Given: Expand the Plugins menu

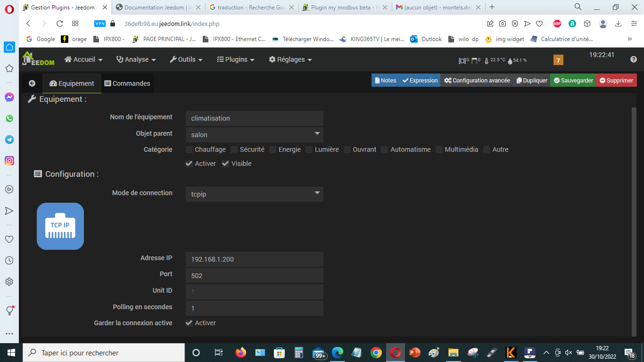Looking at the screenshot, I should [x=236, y=59].
